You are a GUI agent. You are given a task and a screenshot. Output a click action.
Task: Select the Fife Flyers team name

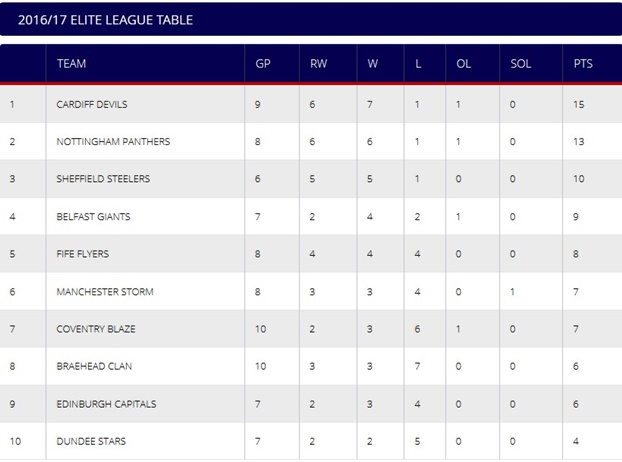83,254
